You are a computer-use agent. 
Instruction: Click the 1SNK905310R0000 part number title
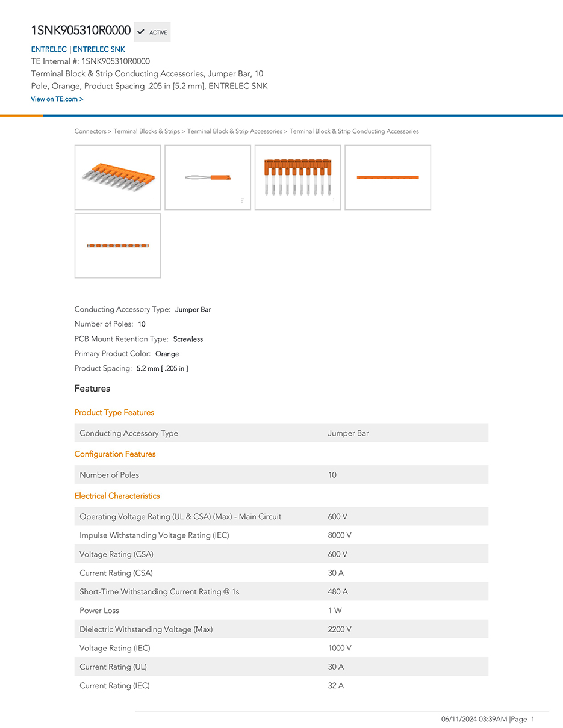(81, 31)
